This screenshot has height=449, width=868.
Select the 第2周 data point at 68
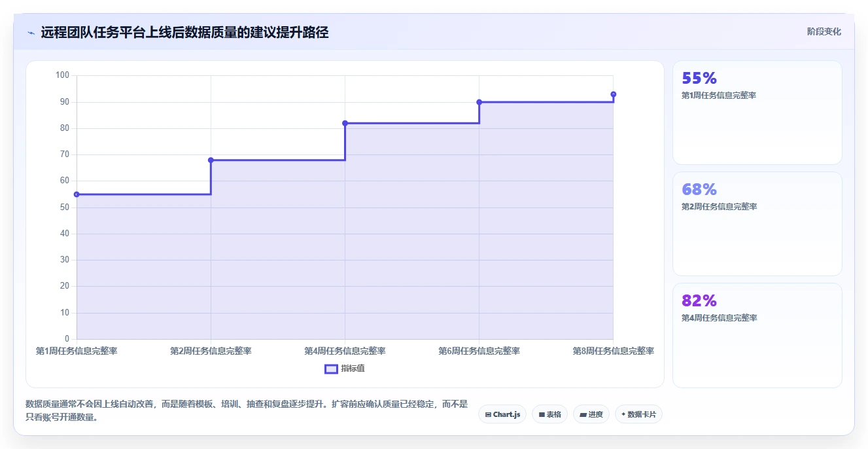click(x=211, y=160)
